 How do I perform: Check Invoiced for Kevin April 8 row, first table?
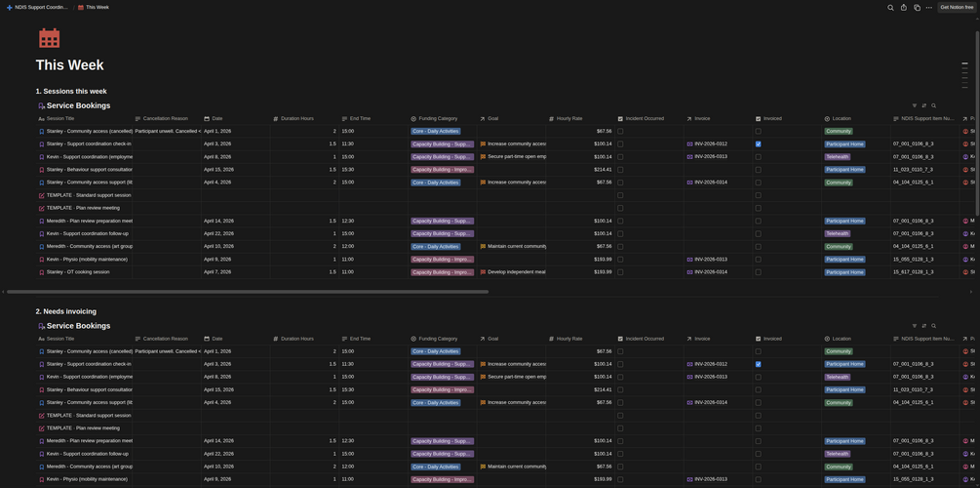pyautogui.click(x=758, y=157)
